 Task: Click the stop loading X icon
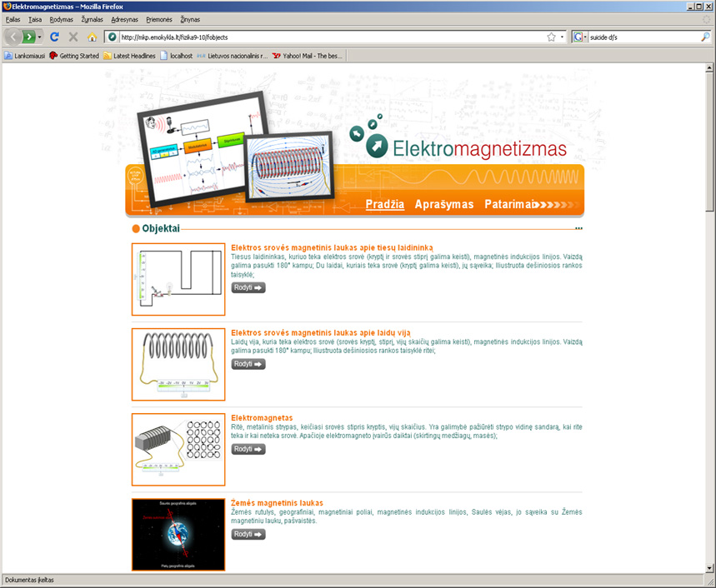coord(73,37)
